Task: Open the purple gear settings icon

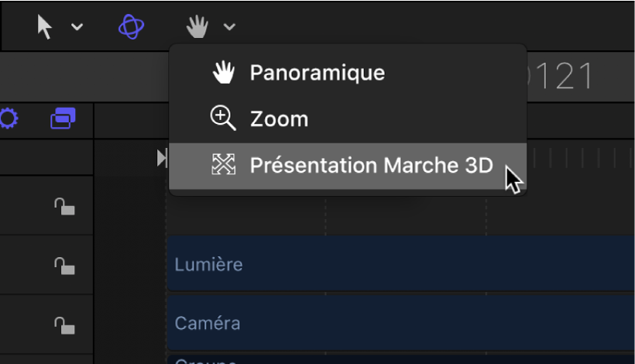Action: [9, 119]
